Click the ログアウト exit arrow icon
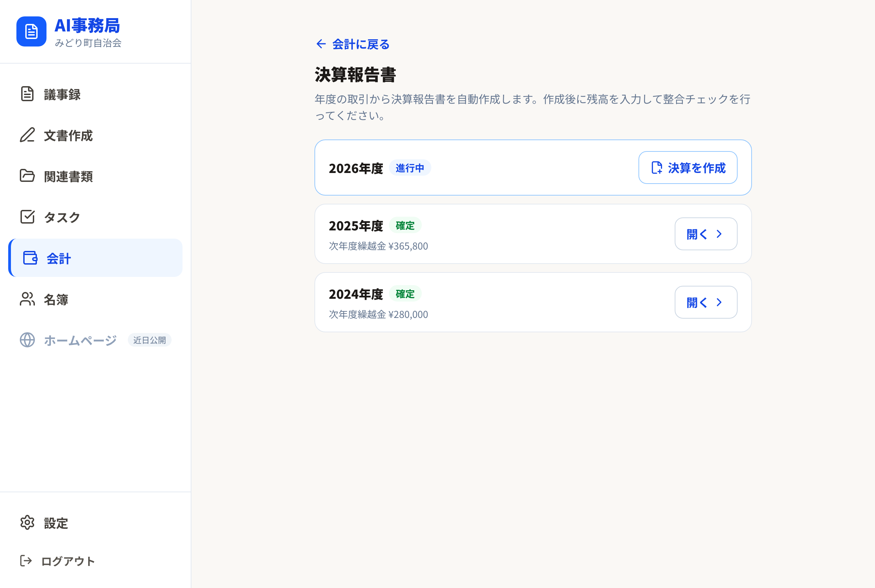 26,561
